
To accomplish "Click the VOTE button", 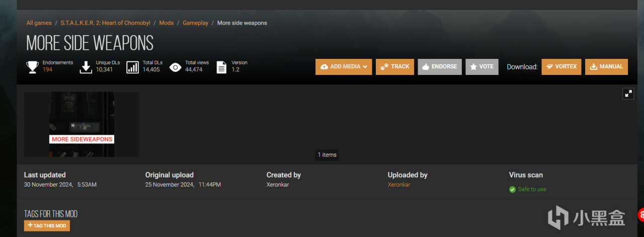I will [482, 66].
